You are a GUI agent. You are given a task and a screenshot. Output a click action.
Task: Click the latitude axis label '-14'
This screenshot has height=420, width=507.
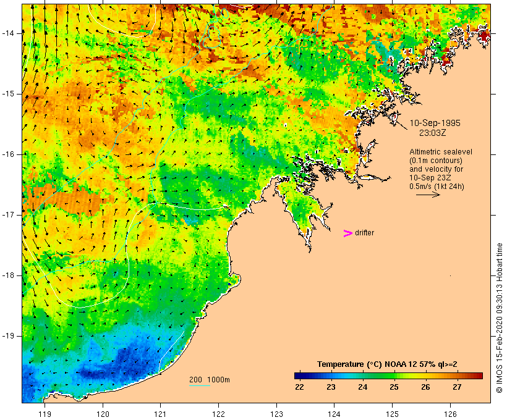tap(8, 33)
